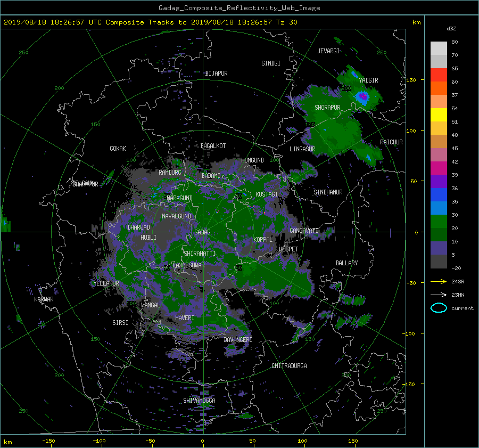Click the KARWAR city label
479x448 pixels.
[x=44, y=299]
